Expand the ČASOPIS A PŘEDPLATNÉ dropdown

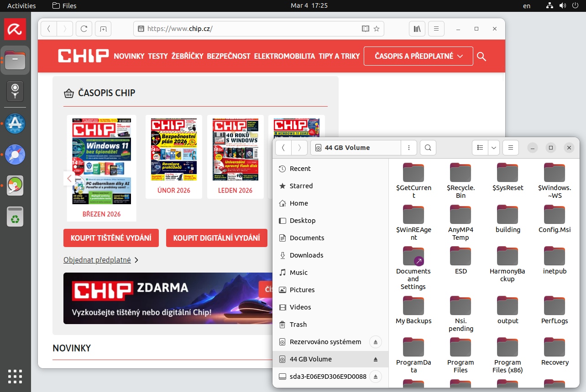coord(418,56)
